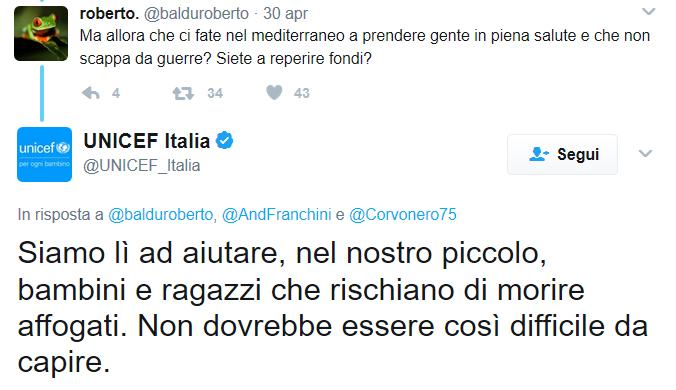Screen dimensions: 676x390
Task: Click the add-person icon in the Segui button
Action: pyautogui.click(x=538, y=154)
